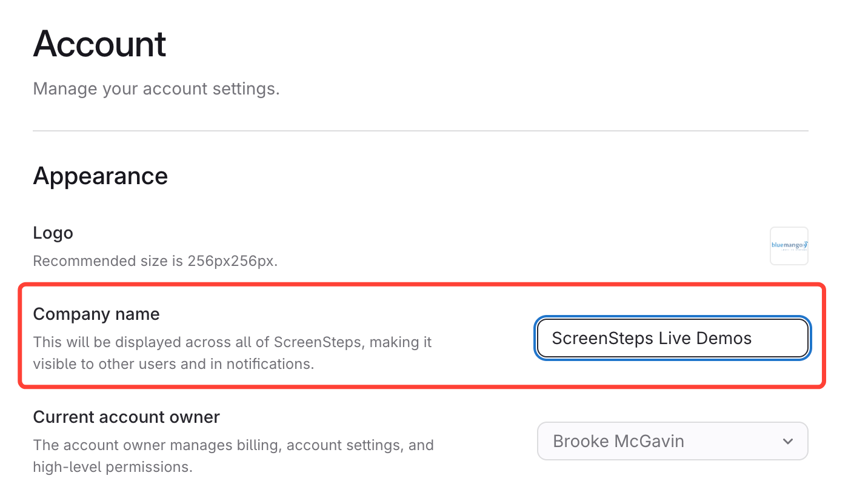Click into the Company name input field
Screen dimensions: 851x504
(x=672, y=338)
